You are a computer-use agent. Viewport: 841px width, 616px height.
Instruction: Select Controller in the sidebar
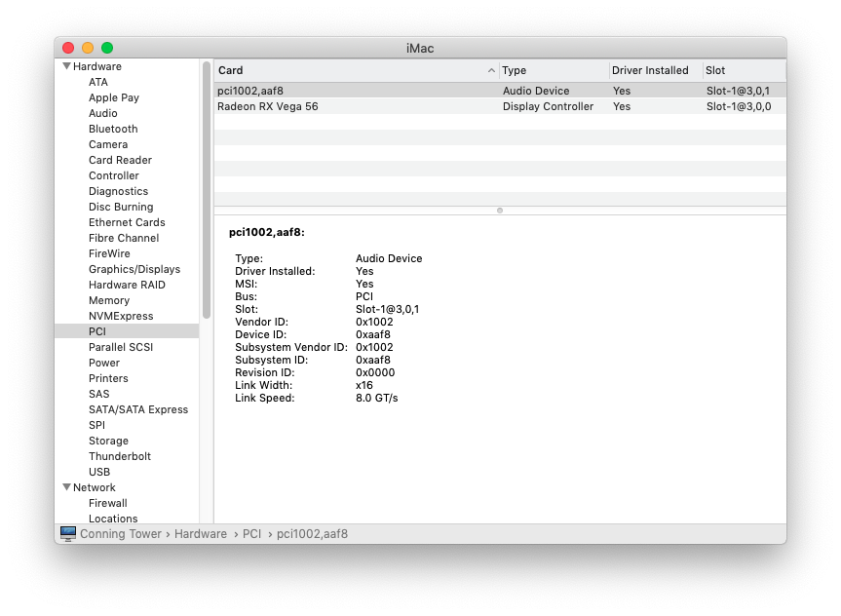point(114,175)
